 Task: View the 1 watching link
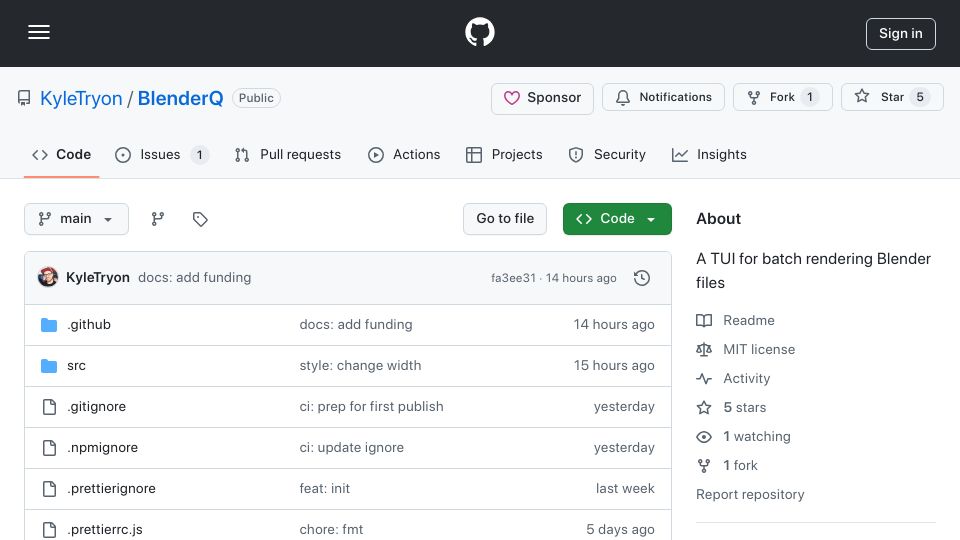click(x=757, y=437)
